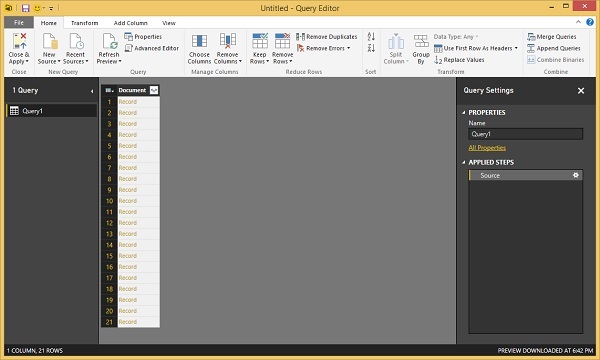The image size is (600, 360).
Task: Click the Choose Columns icon
Action: pos(199,41)
